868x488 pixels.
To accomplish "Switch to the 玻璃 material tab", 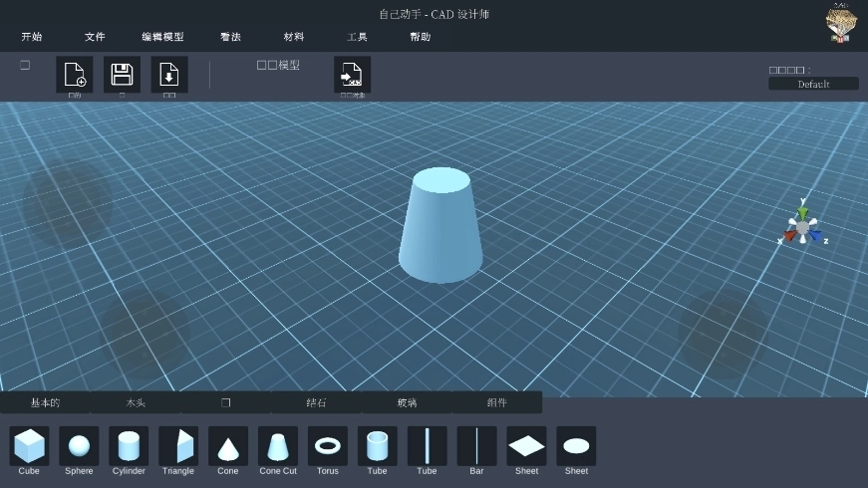I will coord(407,402).
